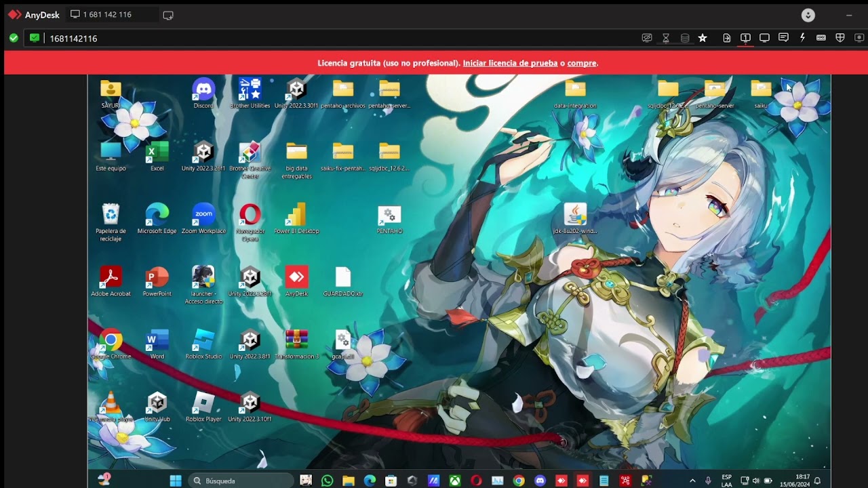
Task: Follow the 'compre' link in red banner
Action: point(582,63)
